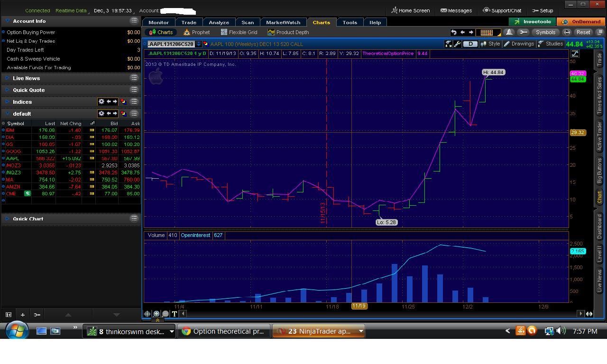Switch to the Tools tab

350,22
